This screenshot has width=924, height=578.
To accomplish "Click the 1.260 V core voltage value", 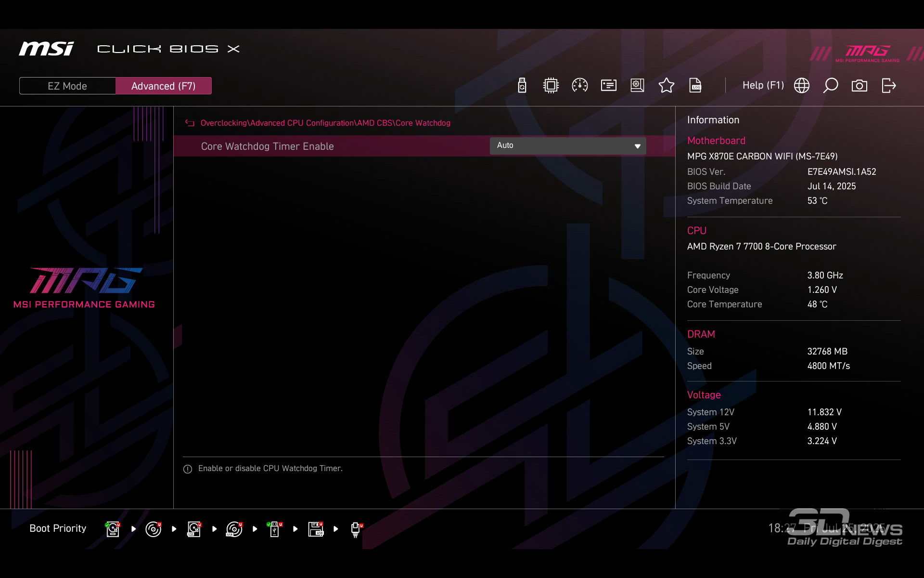I will coord(822,290).
